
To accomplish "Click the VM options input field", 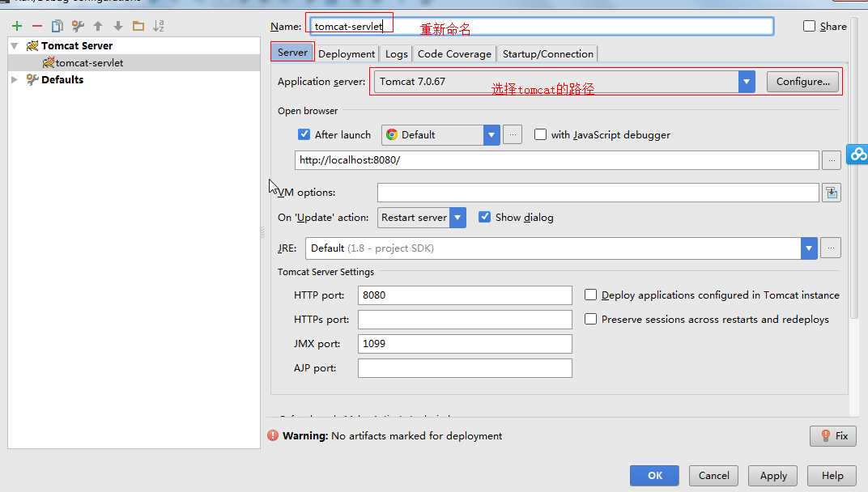I will coord(598,193).
